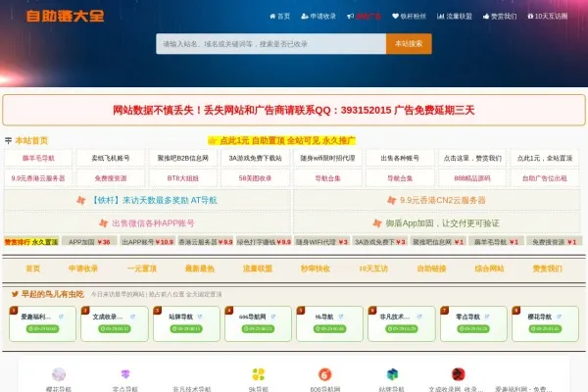The image size is (588, 392).
Task: Click the bar chart icon beside 流量联盟
Action: 440,16
